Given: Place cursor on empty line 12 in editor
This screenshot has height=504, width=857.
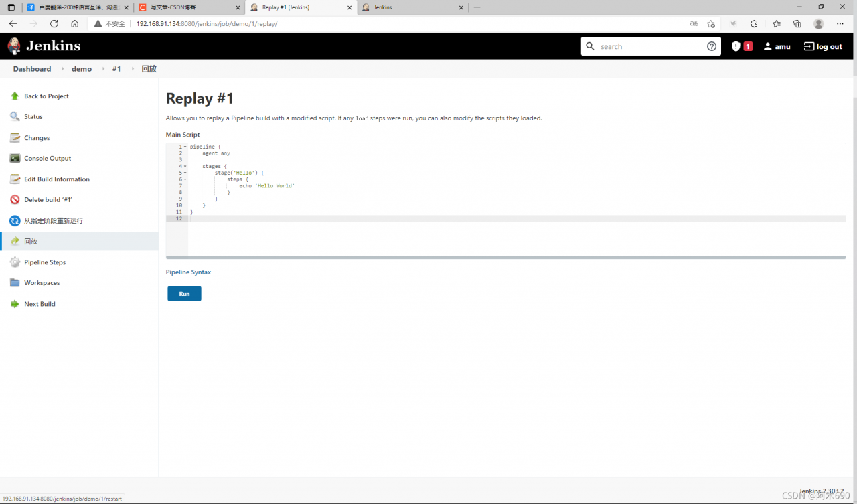Looking at the screenshot, I should [x=517, y=219].
